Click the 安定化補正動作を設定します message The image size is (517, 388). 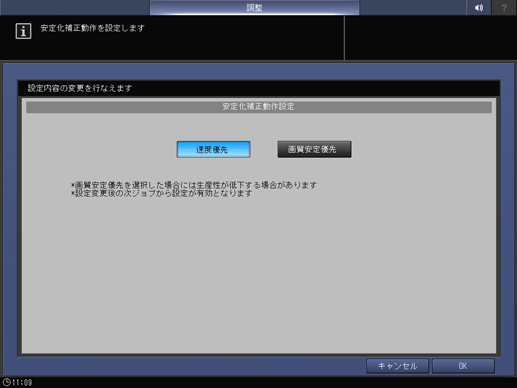[92, 28]
